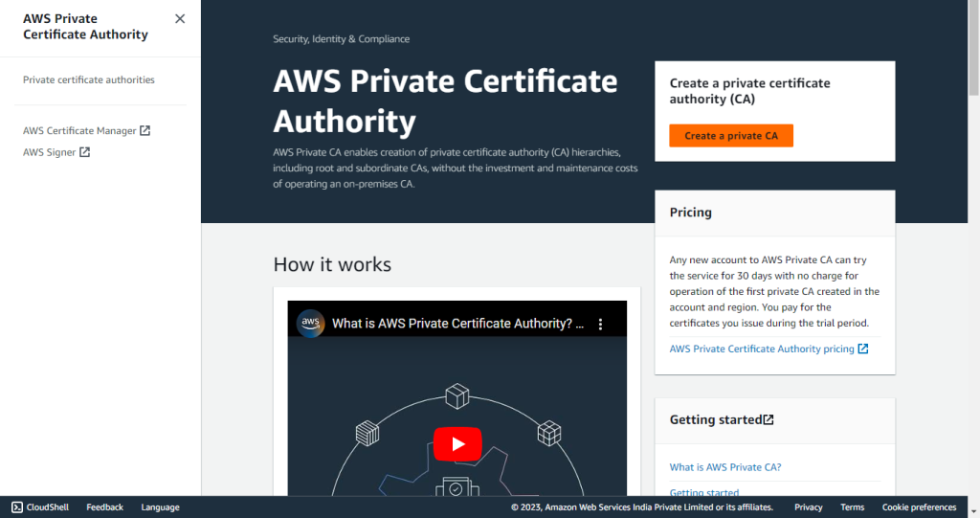Screen dimensions: 980x518
Task: Click external icon after pricing link
Action: click(863, 349)
